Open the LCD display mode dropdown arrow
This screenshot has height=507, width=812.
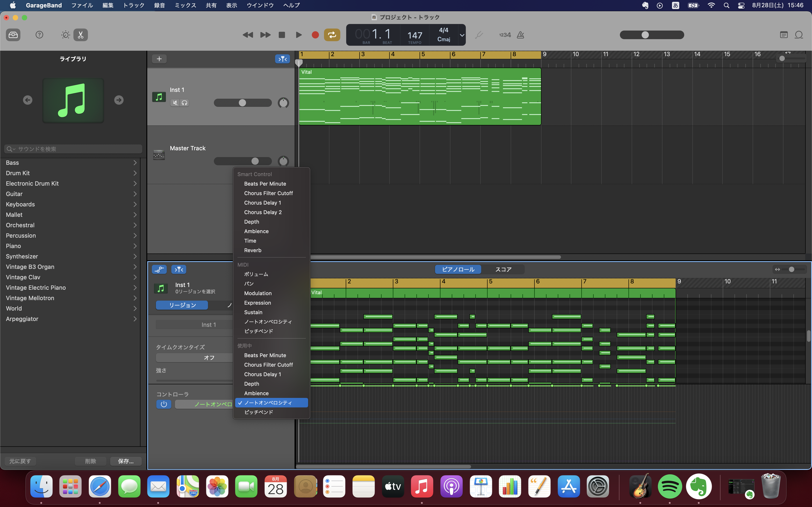click(x=462, y=35)
